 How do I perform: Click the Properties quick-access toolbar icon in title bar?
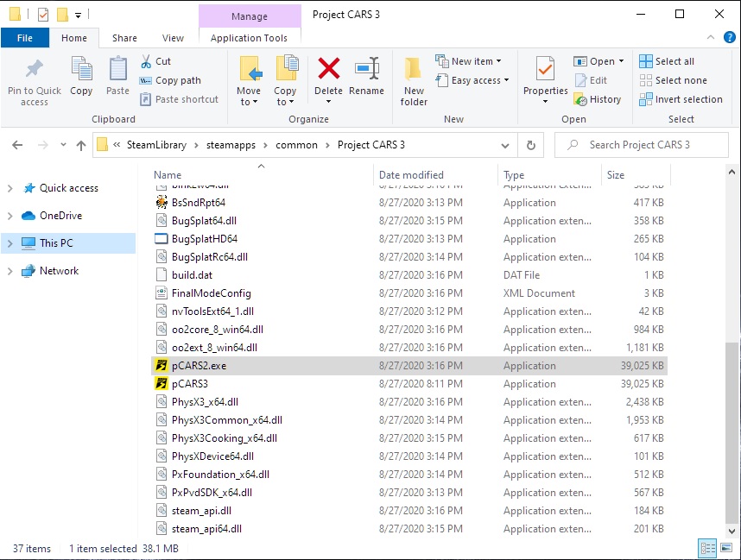click(x=43, y=16)
